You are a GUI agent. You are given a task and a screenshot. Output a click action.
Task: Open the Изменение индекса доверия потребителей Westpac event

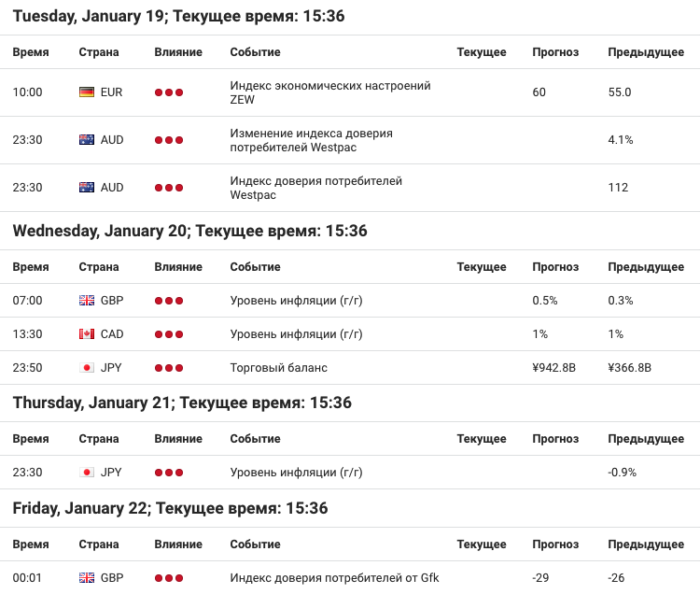(311, 140)
